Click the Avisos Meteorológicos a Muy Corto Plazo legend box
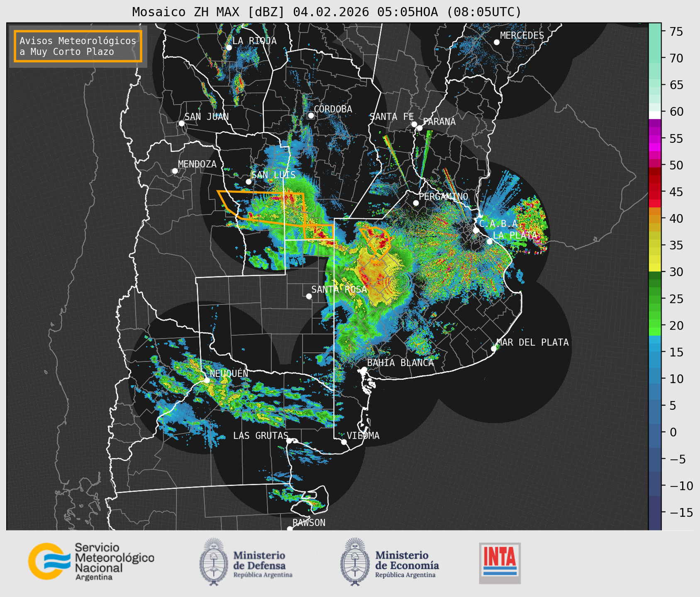The image size is (700, 597). [x=78, y=46]
